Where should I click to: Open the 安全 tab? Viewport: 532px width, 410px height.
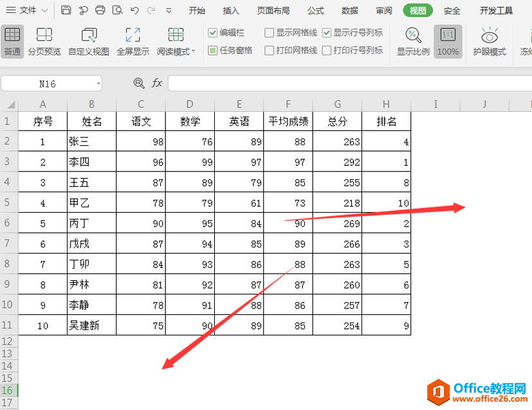(x=452, y=11)
